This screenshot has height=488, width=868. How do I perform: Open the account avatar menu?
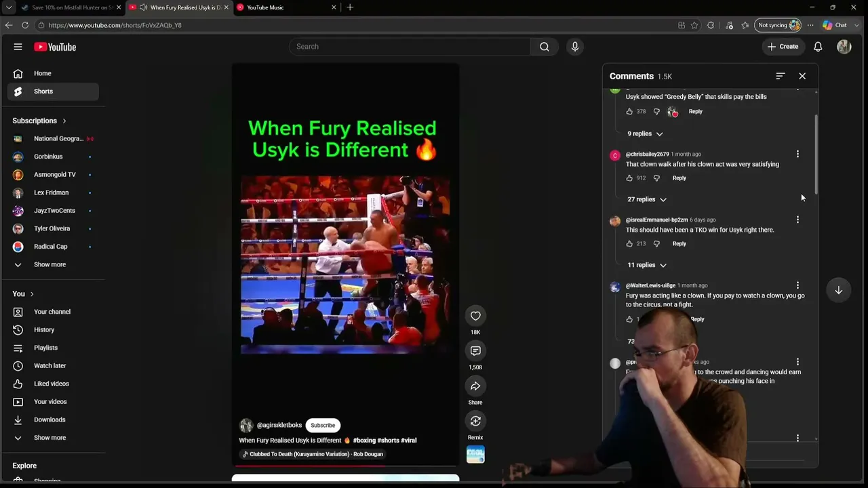click(x=844, y=47)
